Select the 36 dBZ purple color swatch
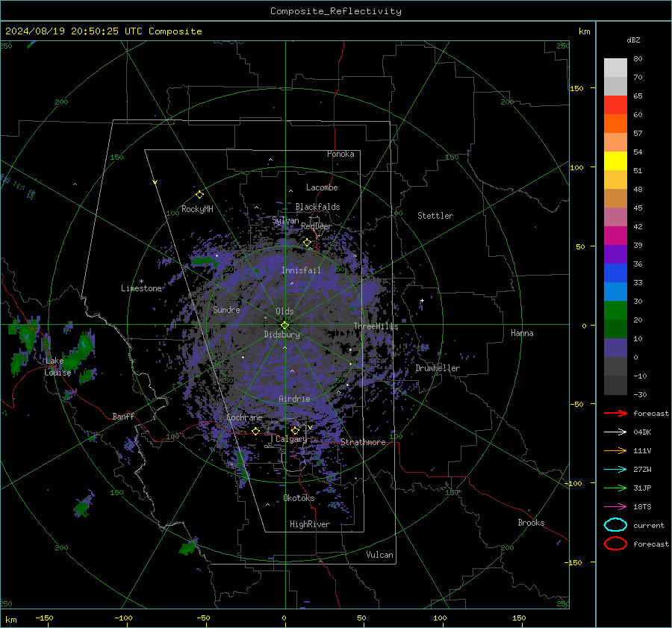Viewport: 672px width, 628px height. 615,254
